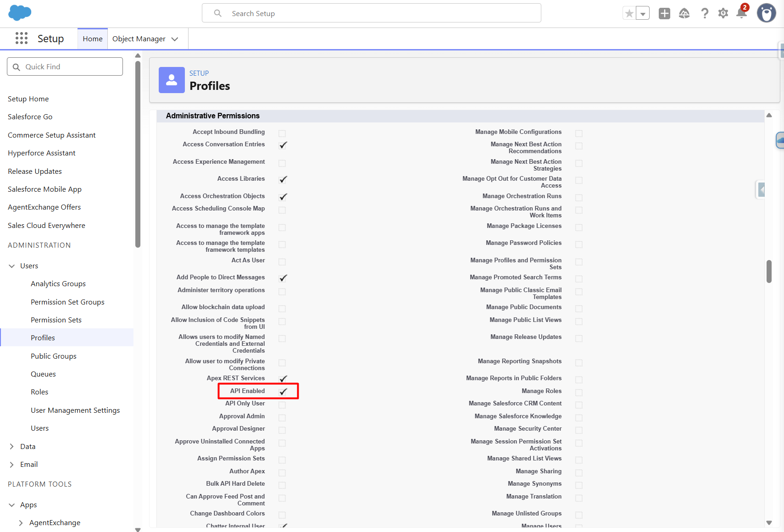
Task: Click the SETUP breadcrumb label
Action: [199, 73]
